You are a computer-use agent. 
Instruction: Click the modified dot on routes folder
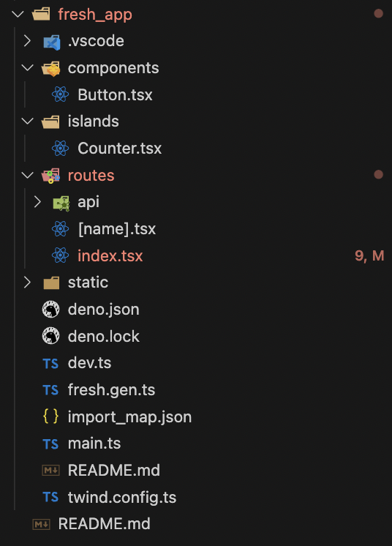click(x=378, y=174)
